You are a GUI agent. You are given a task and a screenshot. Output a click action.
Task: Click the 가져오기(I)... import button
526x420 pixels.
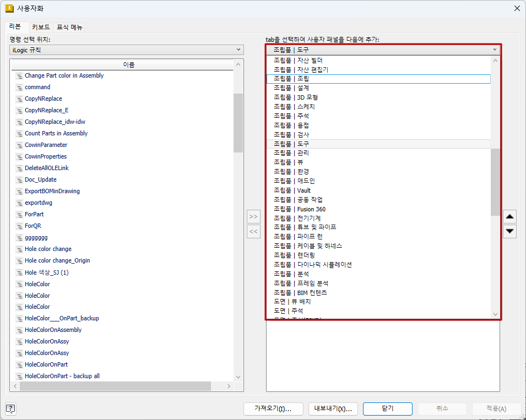click(x=273, y=408)
